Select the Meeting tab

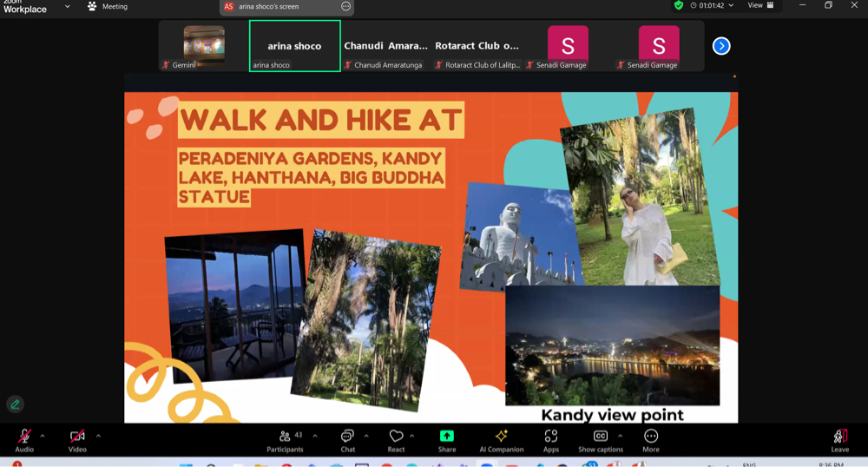click(108, 6)
